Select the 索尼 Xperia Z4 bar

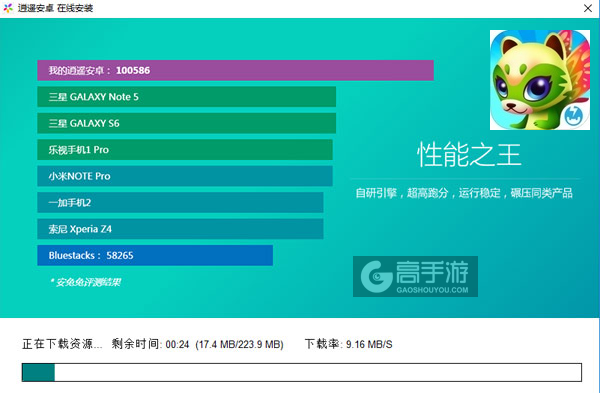(x=180, y=229)
